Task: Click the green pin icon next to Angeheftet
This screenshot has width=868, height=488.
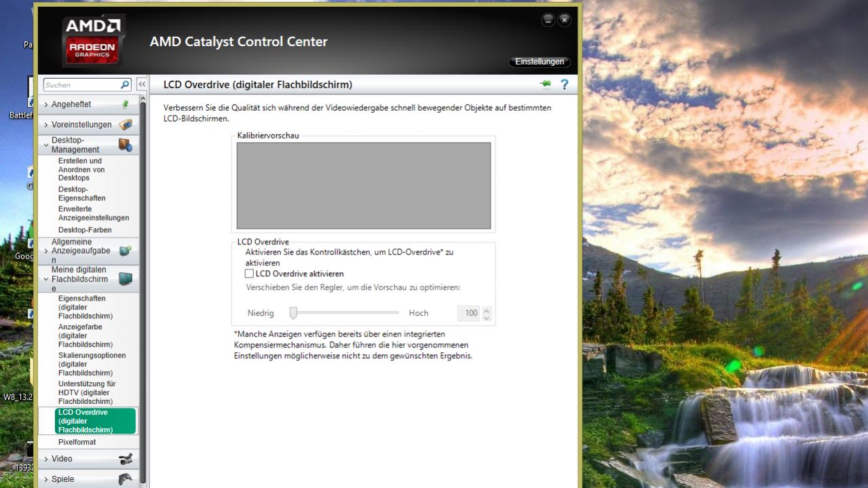Action: pos(125,105)
